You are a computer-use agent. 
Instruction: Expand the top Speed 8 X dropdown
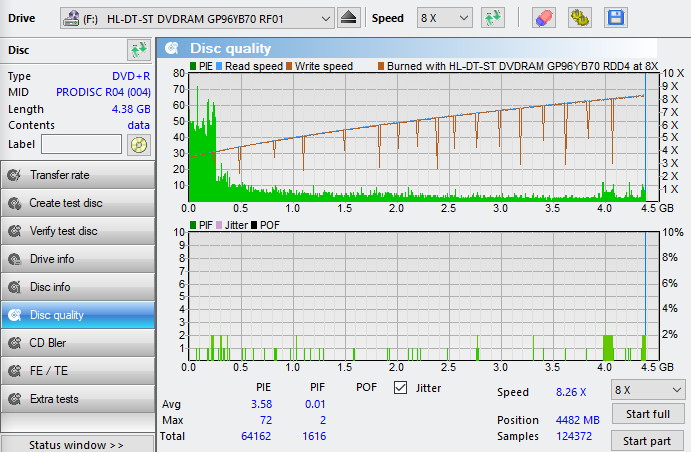445,18
